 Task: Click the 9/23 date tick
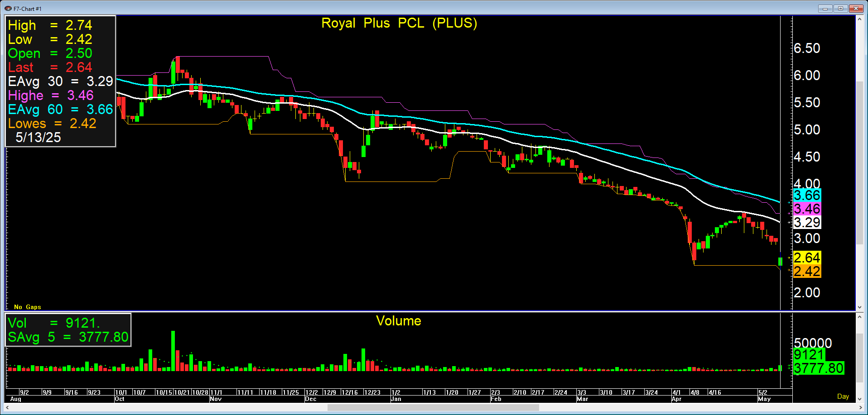click(94, 392)
